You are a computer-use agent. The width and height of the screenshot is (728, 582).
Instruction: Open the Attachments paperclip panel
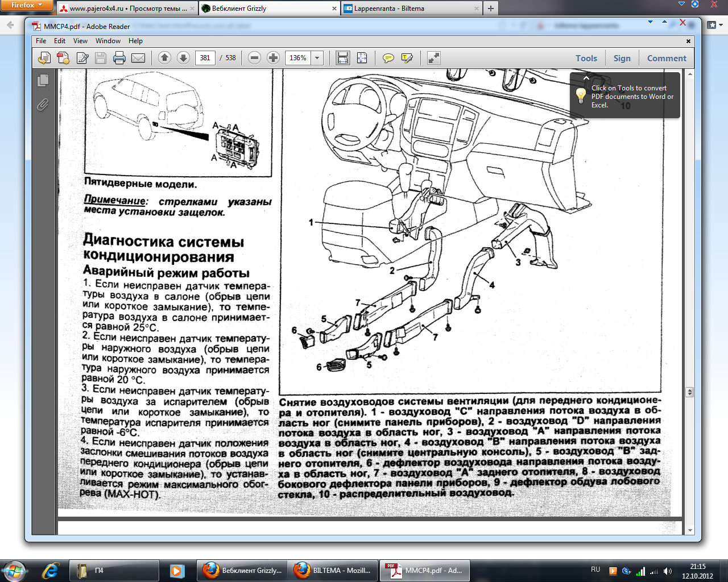pyautogui.click(x=43, y=105)
